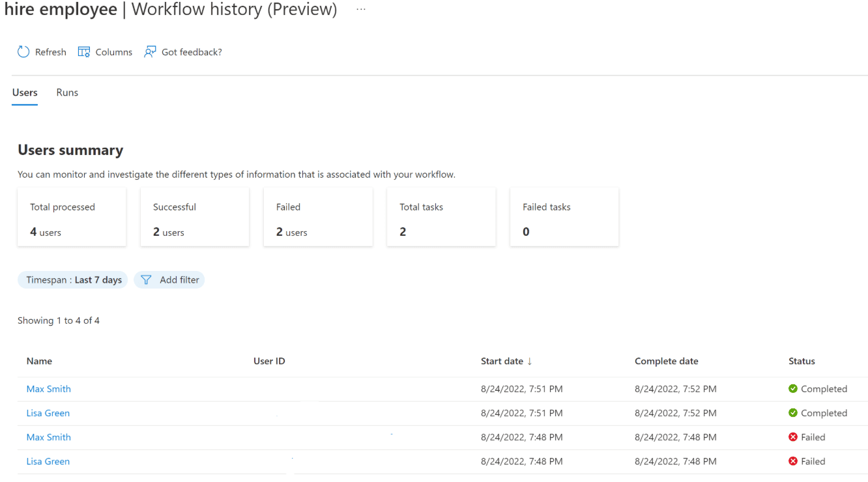Click the Columns table icon
Screen dimensions: 868x482
click(x=84, y=52)
